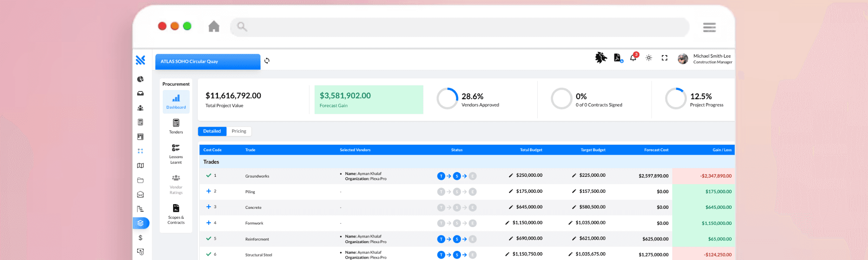Toggle fullscreen mode icon
The width and height of the screenshot is (868, 260).
pyautogui.click(x=664, y=58)
